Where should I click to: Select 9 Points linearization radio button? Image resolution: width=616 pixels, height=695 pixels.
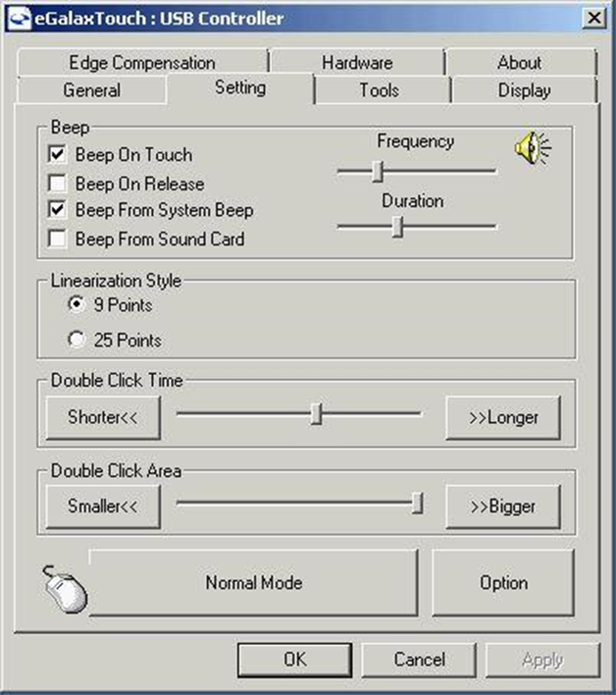coord(77,304)
